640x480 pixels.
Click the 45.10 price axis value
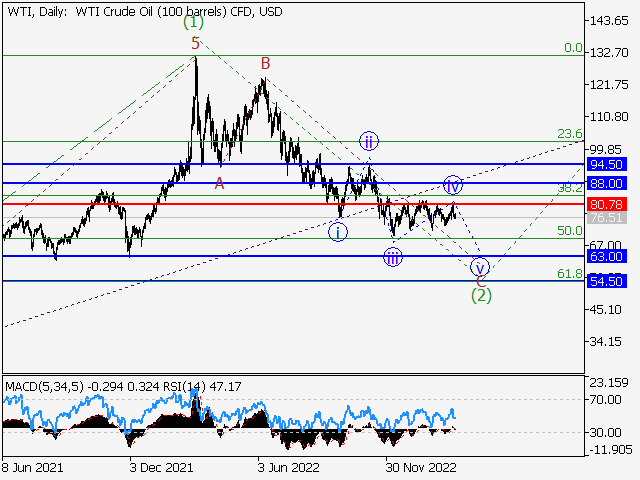(x=607, y=310)
